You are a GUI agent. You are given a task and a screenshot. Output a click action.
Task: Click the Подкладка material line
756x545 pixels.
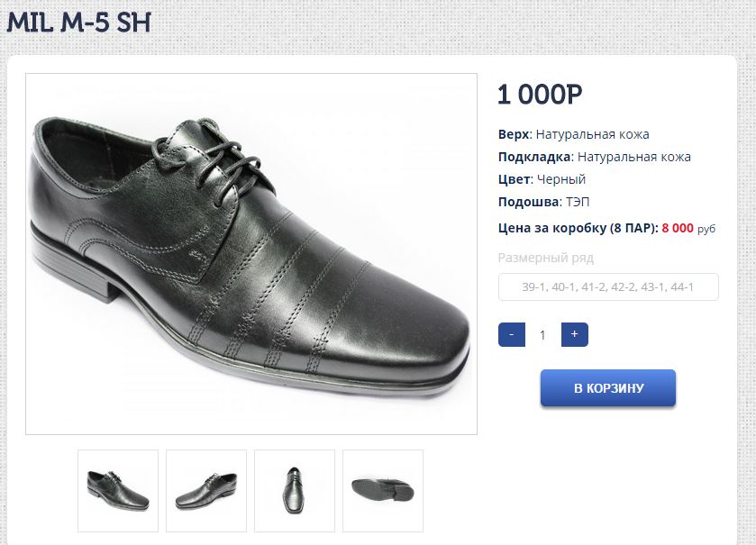(594, 157)
